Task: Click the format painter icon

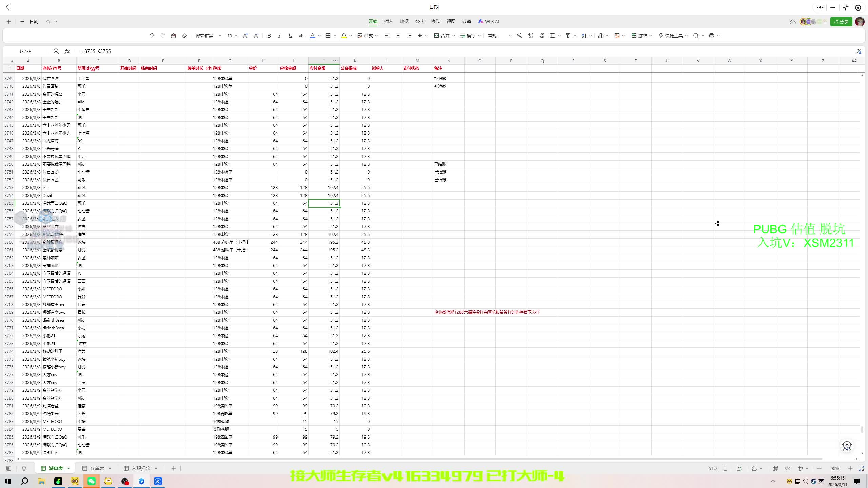Action: click(x=173, y=36)
